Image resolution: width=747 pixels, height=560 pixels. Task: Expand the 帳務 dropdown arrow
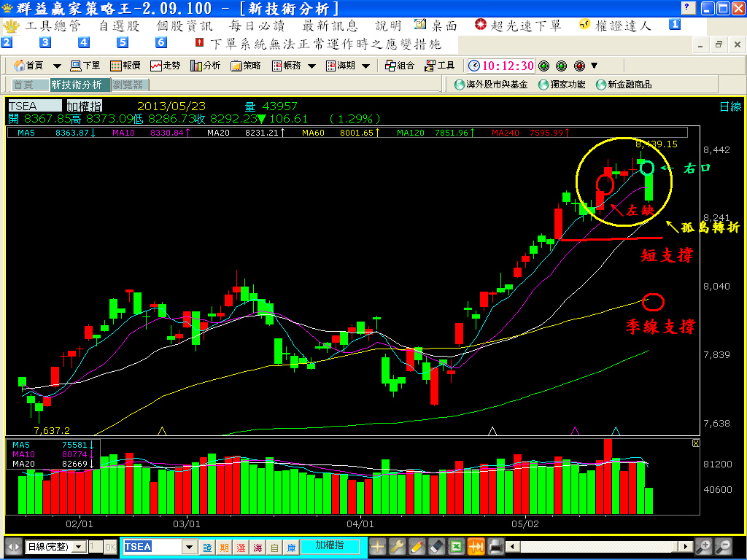pyautogui.click(x=311, y=66)
